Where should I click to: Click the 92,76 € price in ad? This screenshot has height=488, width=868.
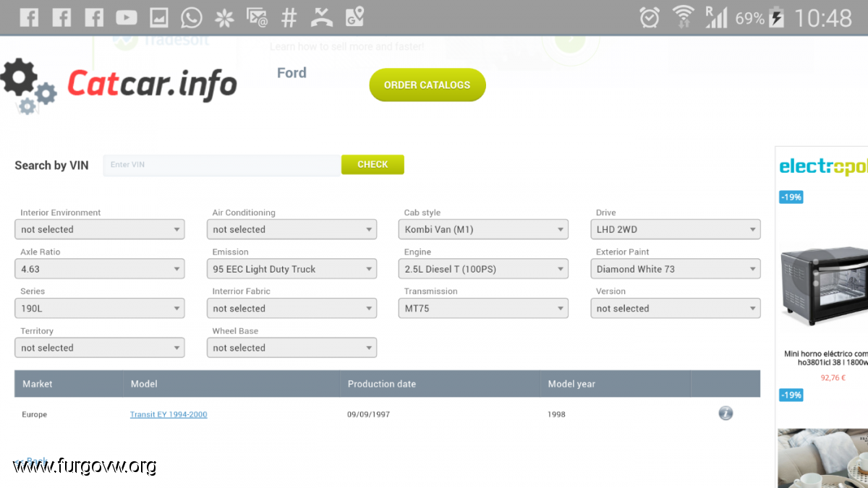[x=833, y=377]
